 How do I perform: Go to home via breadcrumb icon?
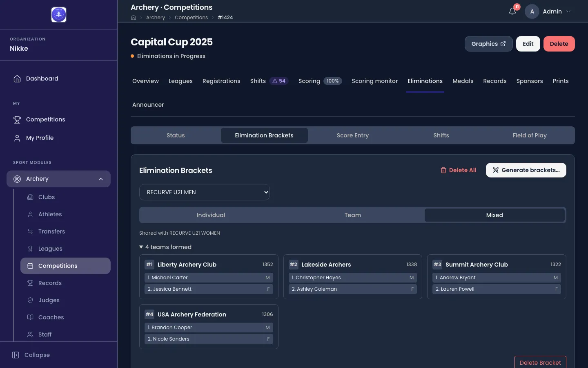134,18
